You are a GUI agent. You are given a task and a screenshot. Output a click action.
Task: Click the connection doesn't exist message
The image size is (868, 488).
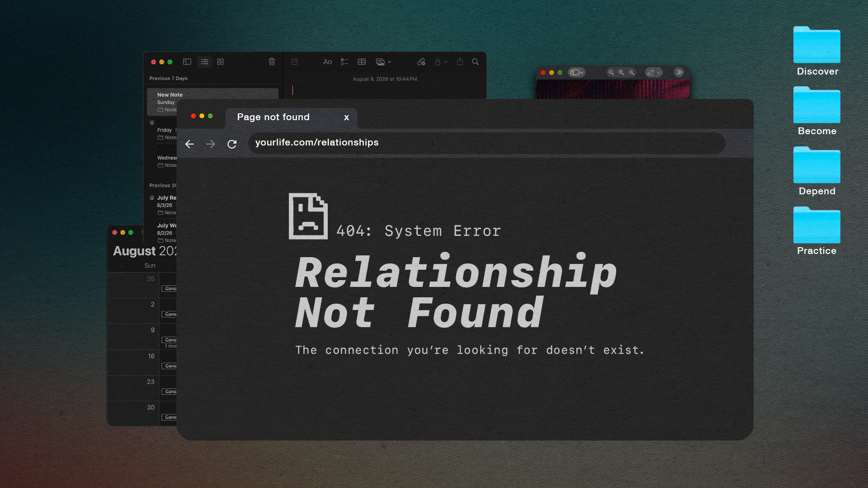pyautogui.click(x=470, y=350)
